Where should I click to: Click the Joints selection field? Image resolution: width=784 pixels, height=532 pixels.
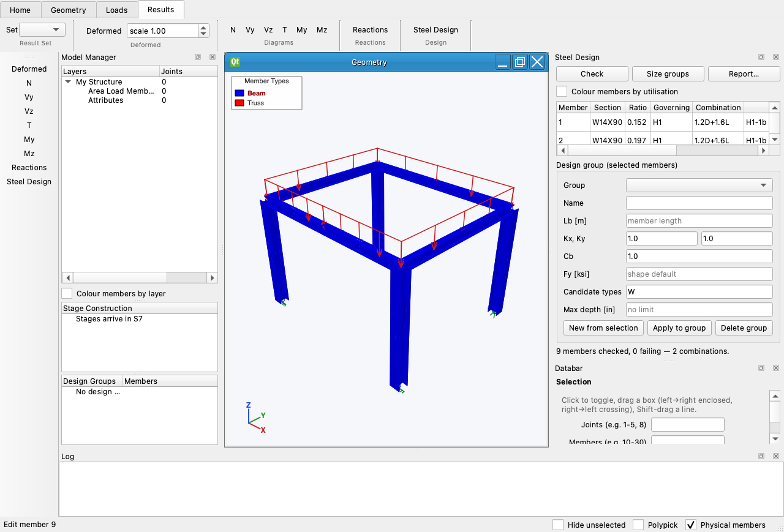coord(688,424)
